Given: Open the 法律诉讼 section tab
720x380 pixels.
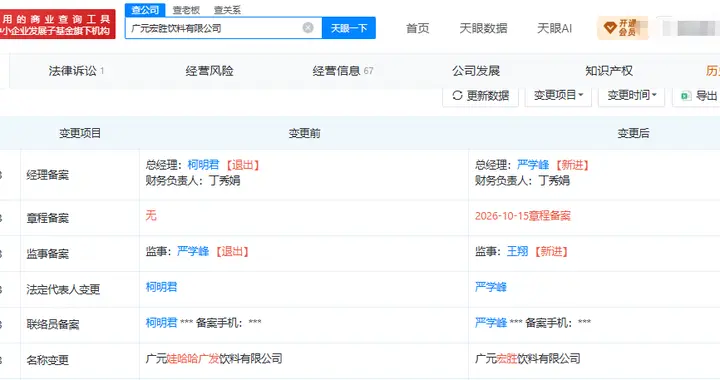Looking at the screenshot, I should coord(76,71).
